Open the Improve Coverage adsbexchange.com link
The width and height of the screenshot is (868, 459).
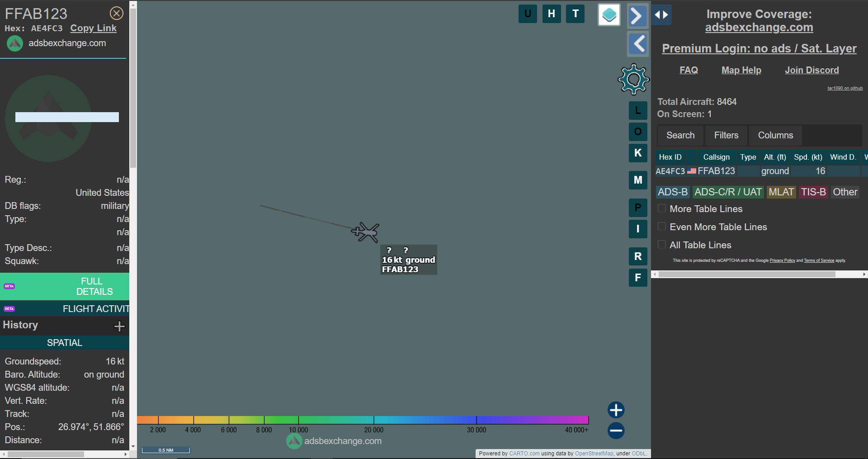pos(759,28)
